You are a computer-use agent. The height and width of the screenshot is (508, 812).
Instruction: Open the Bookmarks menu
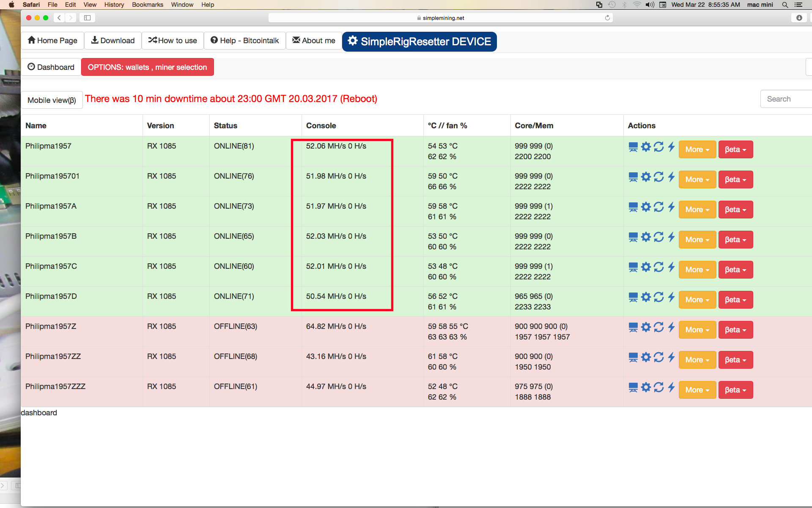(x=148, y=5)
